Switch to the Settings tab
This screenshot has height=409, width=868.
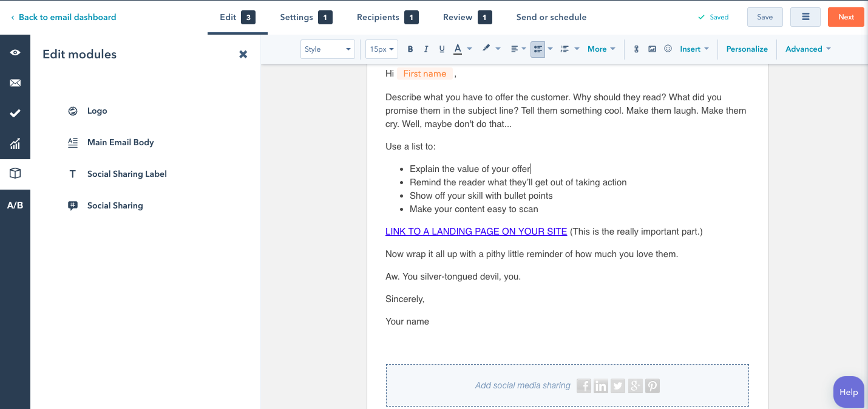pyautogui.click(x=306, y=17)
